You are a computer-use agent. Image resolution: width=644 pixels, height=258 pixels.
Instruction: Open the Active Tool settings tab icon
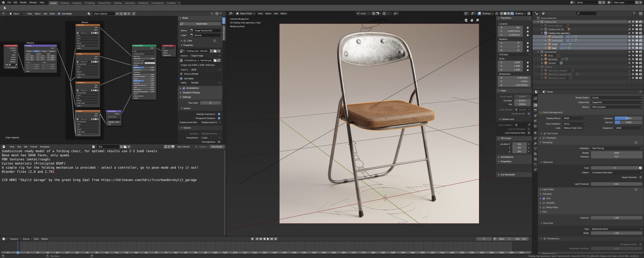click(535, 98)
